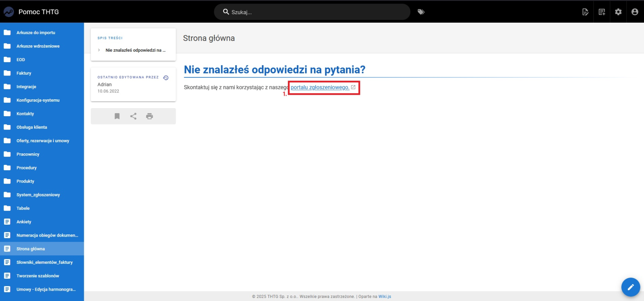The width and height of the screenshot is (644, 301).
Task: Print the page using printer icon
Action: [x=149, y=116]
